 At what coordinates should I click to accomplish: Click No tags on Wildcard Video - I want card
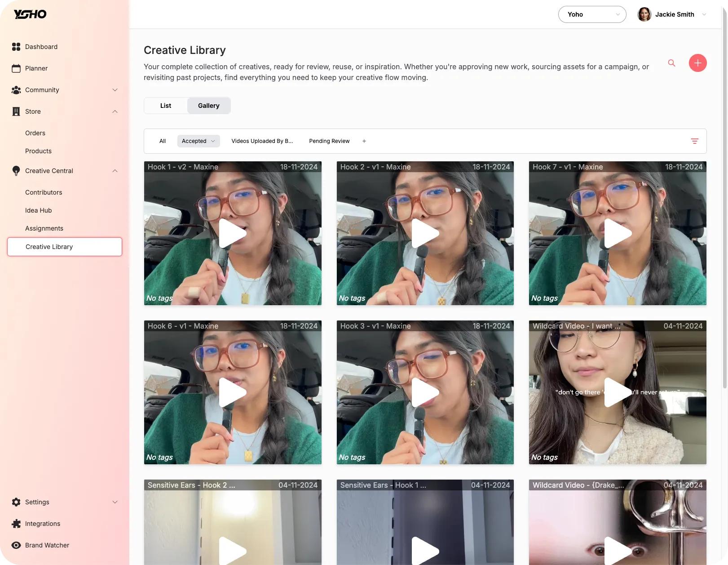(x=544, y=457)
